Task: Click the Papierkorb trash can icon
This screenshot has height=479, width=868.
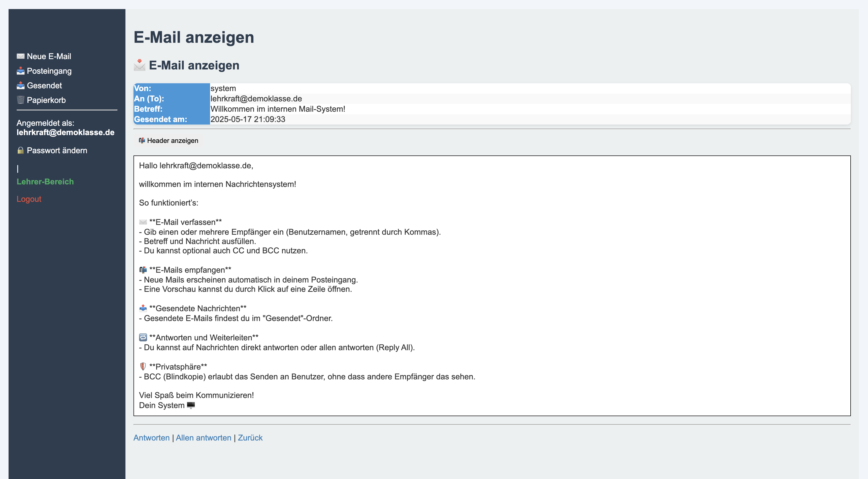Action: pyautogui.click(x=21, y=100)
